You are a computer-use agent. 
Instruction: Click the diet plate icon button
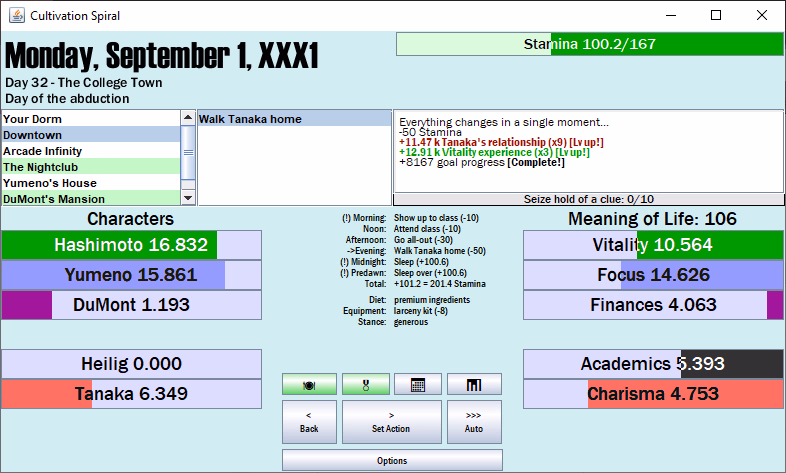[x=309, y=385]
